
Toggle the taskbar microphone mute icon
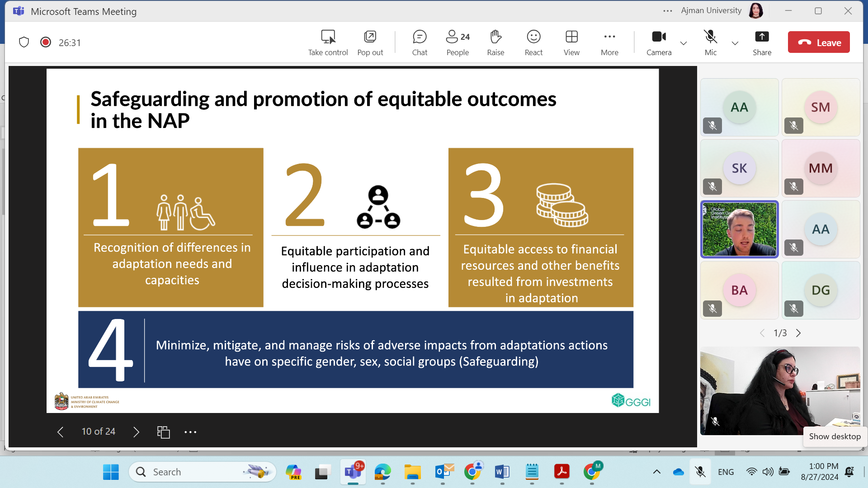pos(700,472)
